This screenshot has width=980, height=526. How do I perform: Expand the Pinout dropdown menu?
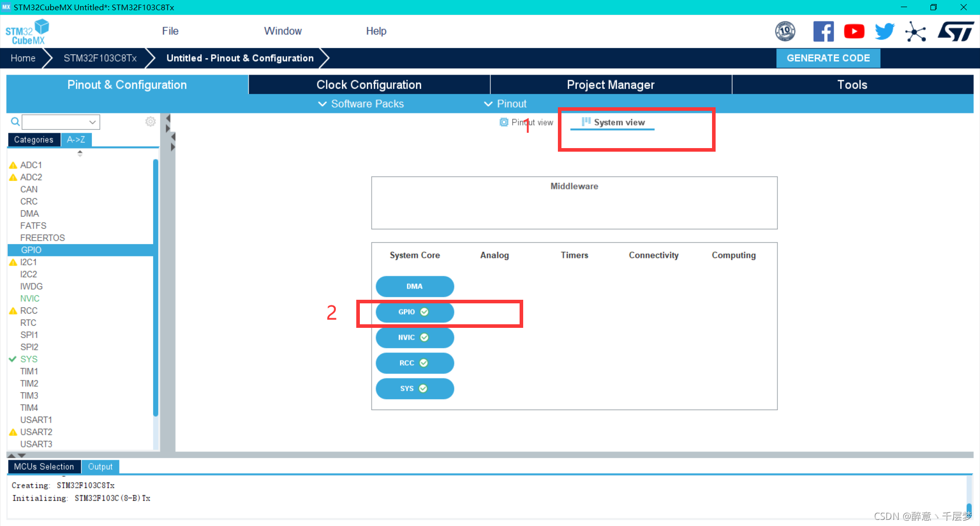(x=505, y=104)
